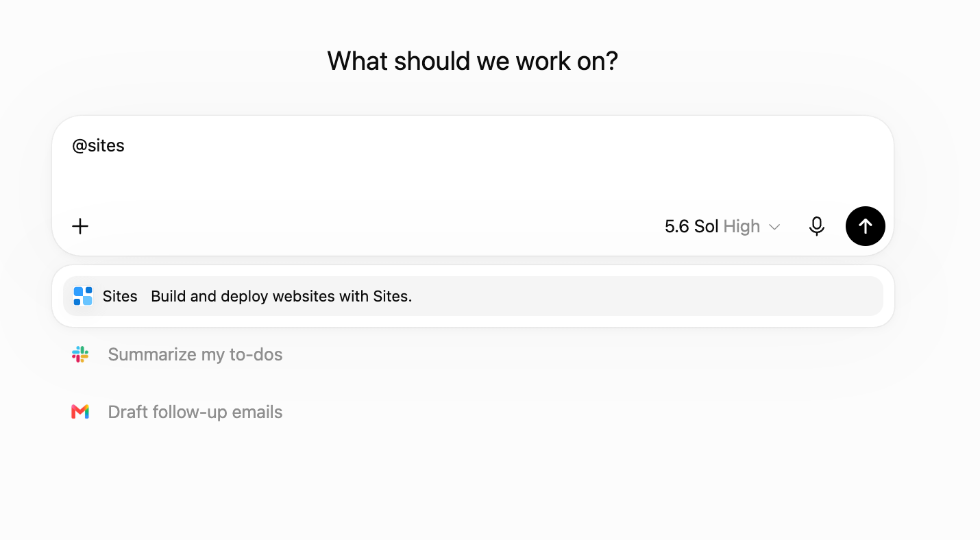Screen dimensions: 980x540
Task: Place cursor in the @sites text
Action: point(98,146)
